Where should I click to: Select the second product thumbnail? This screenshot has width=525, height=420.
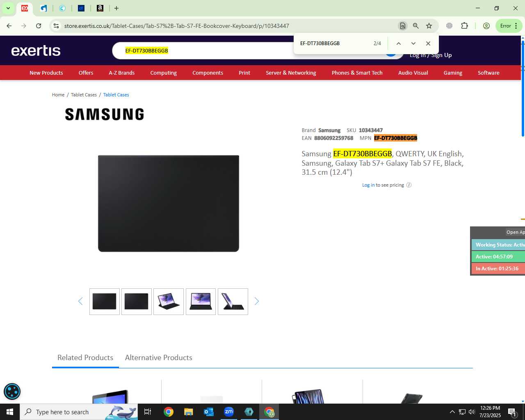pyautogui.click(x=137, y=301)
